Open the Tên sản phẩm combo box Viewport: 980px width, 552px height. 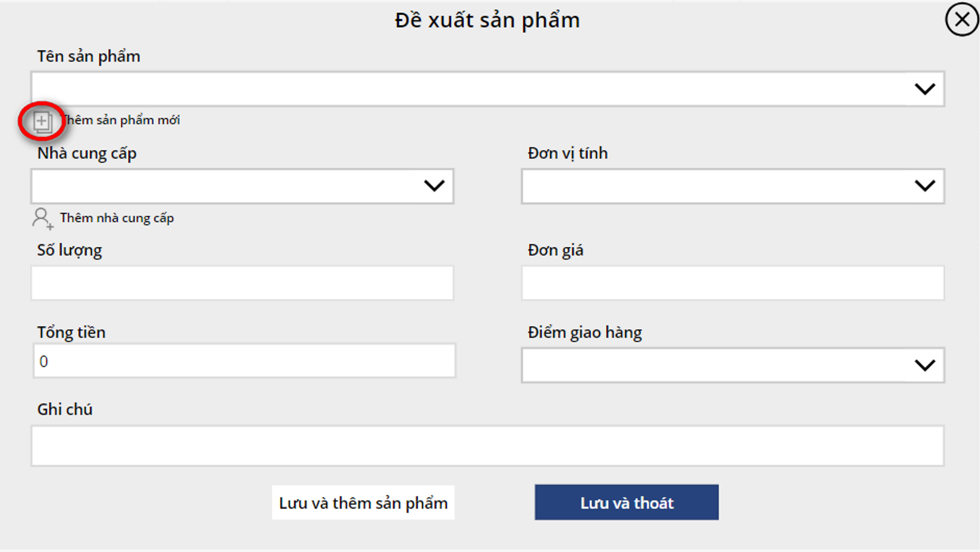pyautogui.click(x=470, y=89)
